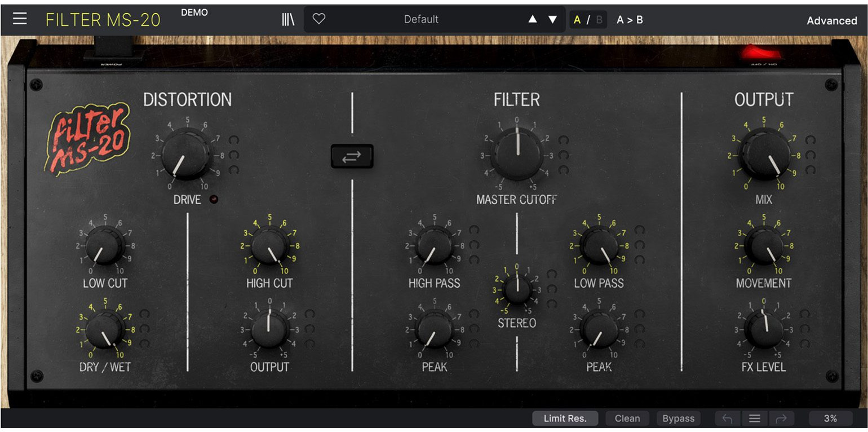Switch to state A
Screen dimensions: 868x432
pyautogui.click(x=577, y=20)
